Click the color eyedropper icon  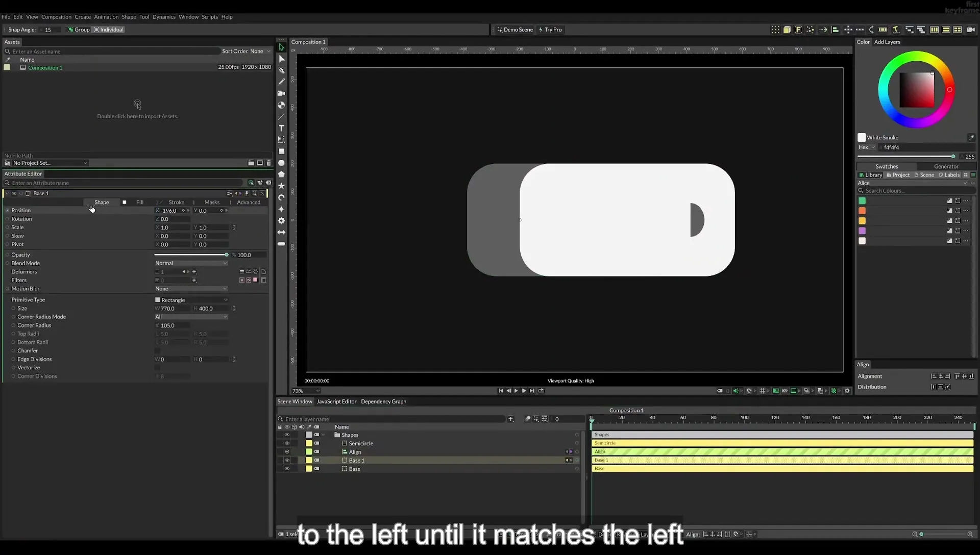[971, 138]
